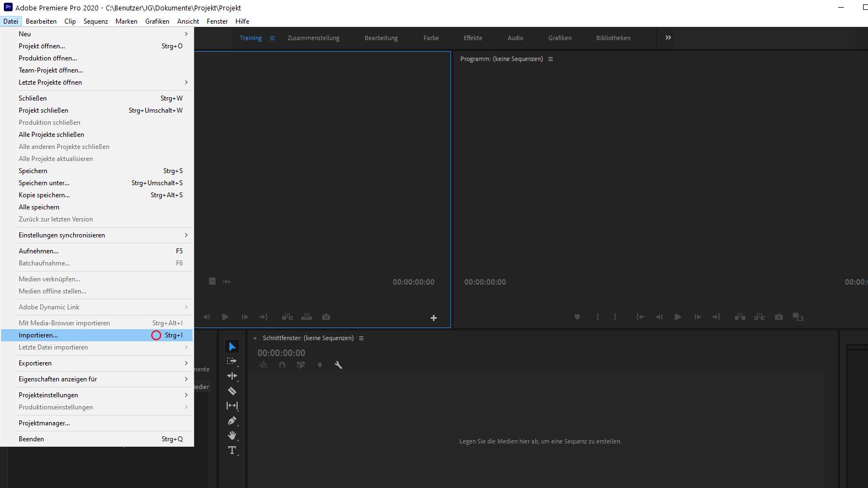Expand Eigenschaften anzeigen für submenu
Screen dimensions: 868x488
click(97, 379)
